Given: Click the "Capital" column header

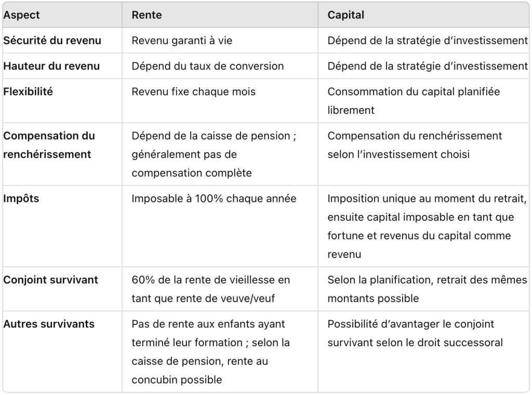Looking at the screenshot, I should click(x=345, y=15).
